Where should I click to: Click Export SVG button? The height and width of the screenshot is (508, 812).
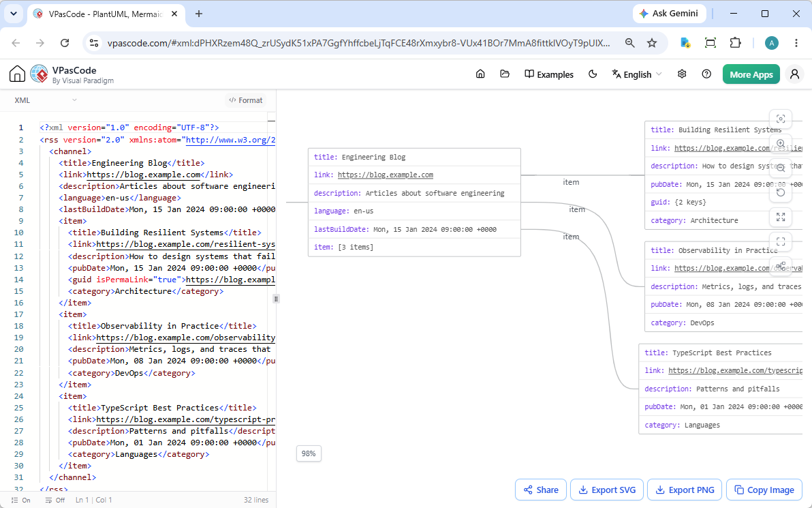point(606,490)
